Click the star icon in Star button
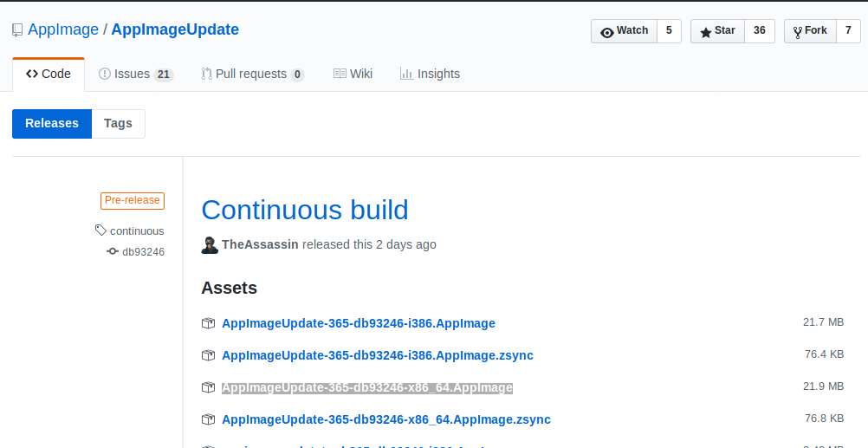Viewport: 868px width, 448px height. pos(706,33)
